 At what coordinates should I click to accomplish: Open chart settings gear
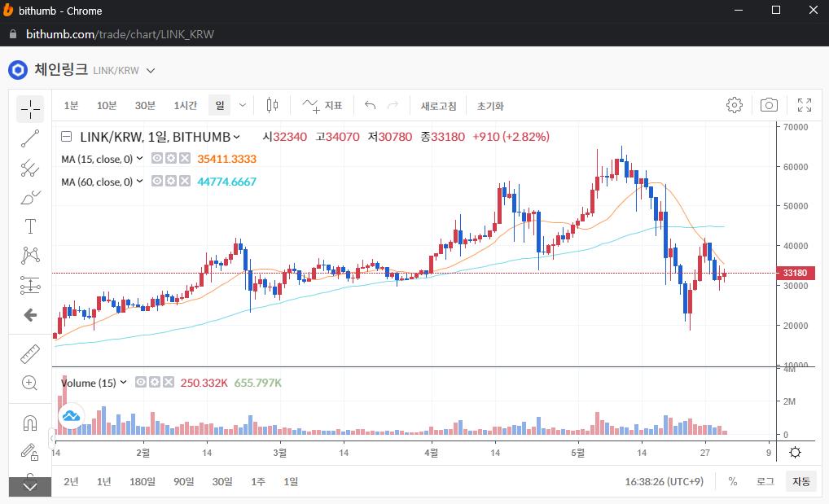[x=735, y=105]
